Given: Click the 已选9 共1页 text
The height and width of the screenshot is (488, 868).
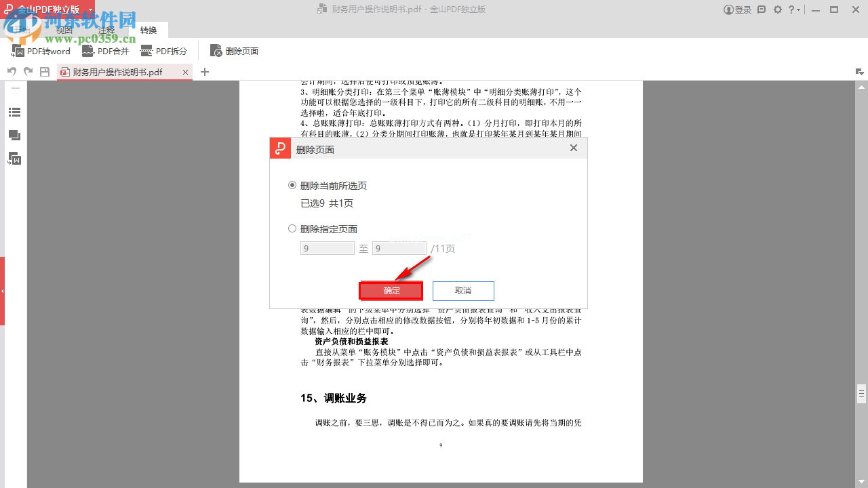Looking at the screenshot, I should click(x=327, y=203).
